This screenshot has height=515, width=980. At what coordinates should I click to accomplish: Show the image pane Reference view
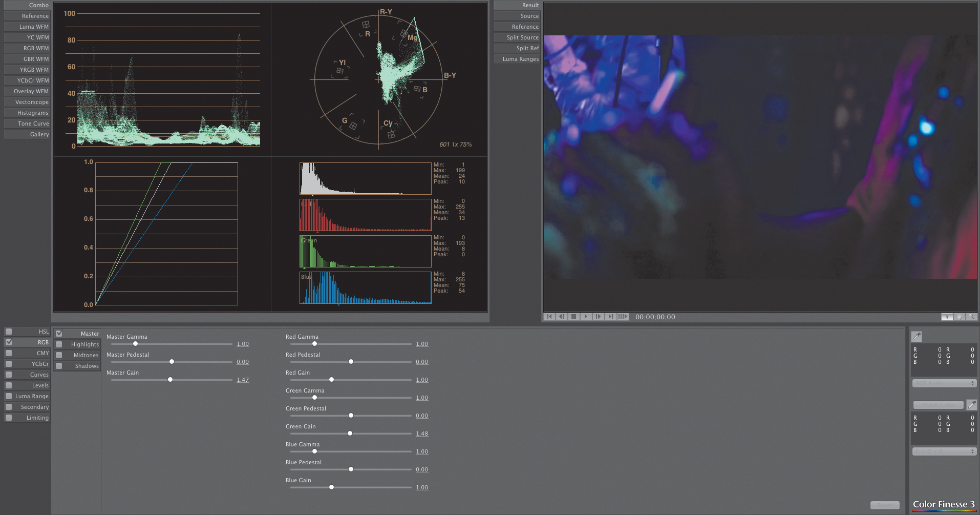click(517, 27)
